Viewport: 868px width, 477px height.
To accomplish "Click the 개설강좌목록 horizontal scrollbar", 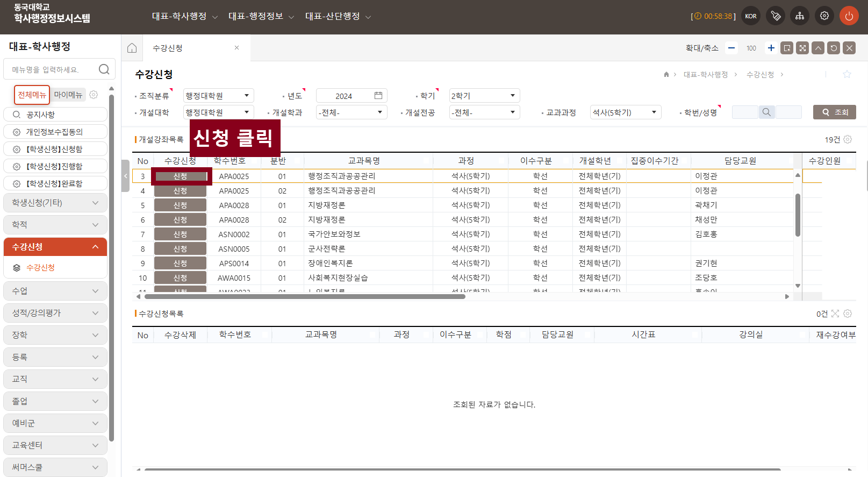I will 305,296.
